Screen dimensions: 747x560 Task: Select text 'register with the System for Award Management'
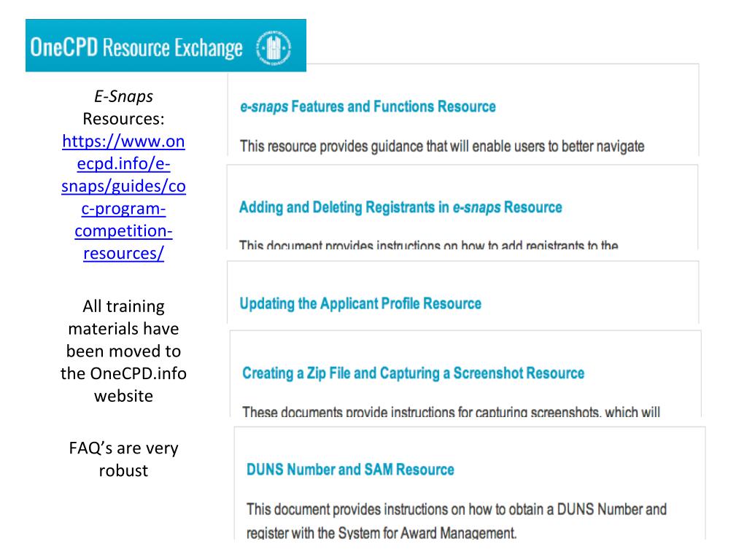pos(381,532)
